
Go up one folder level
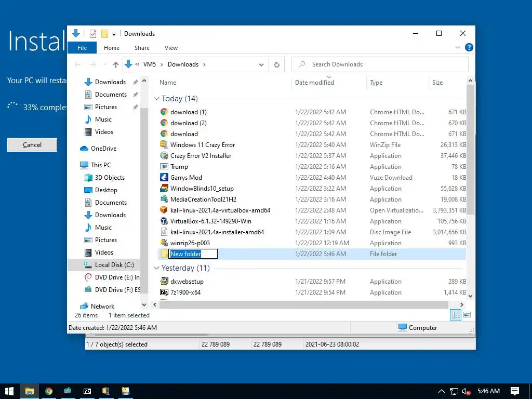(116, 64)
